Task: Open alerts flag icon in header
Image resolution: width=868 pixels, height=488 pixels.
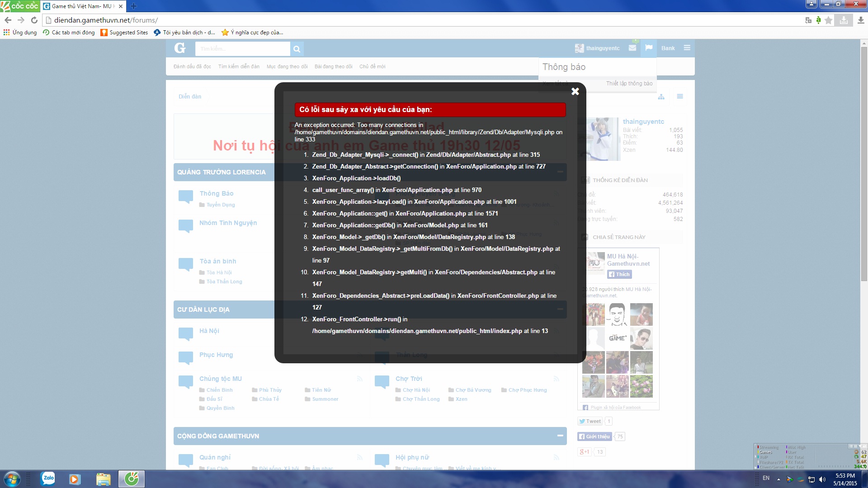Action: click(x=649, y=48)
